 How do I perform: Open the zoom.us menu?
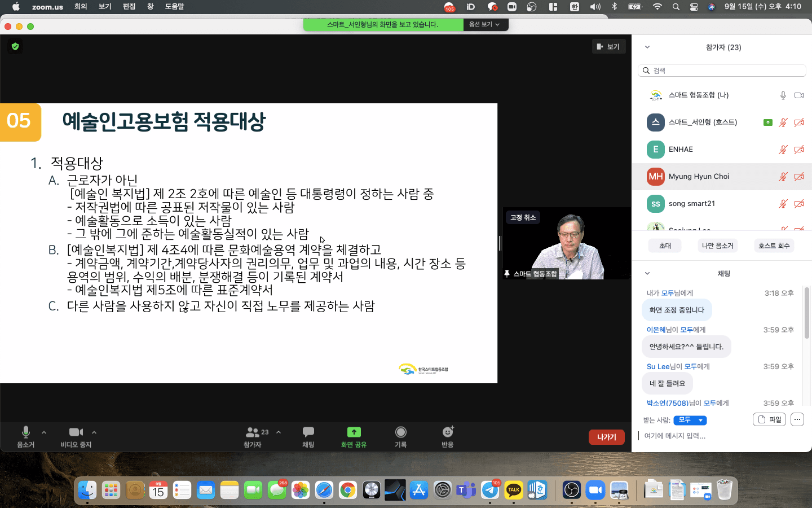click(x=47, y=7)
